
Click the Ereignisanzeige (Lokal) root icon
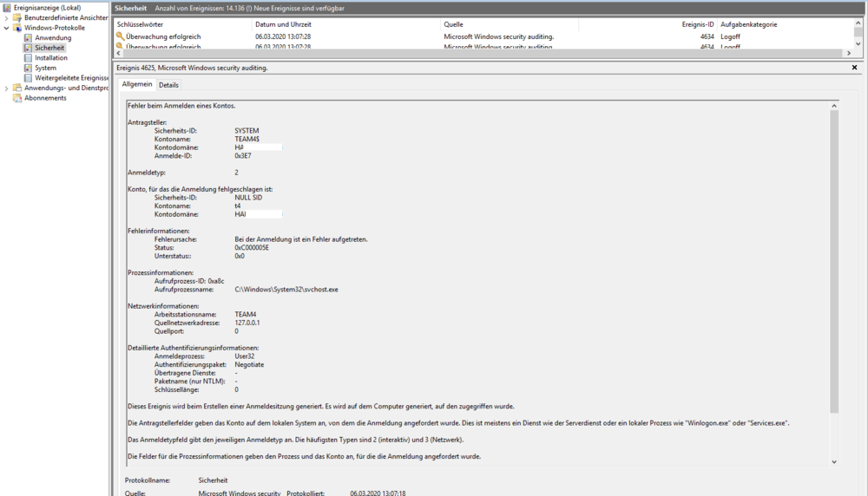click(7, 8)
